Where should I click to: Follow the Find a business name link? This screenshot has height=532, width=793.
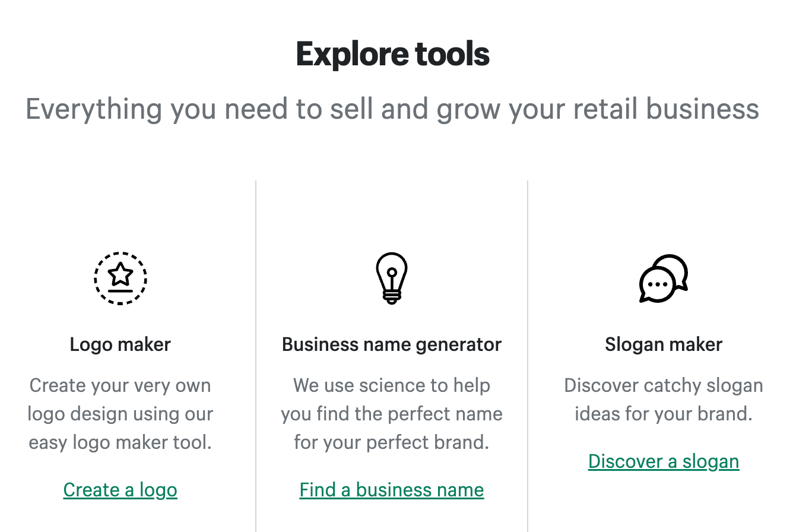pos(391,489)
